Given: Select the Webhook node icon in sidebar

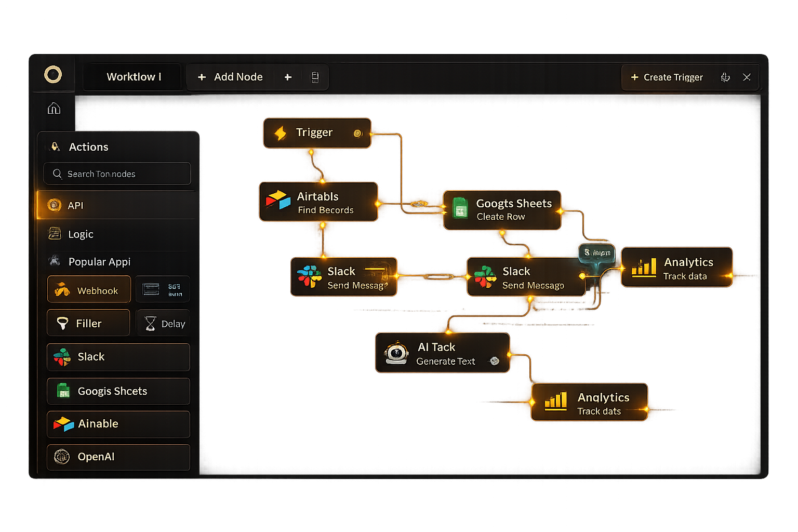Looking at the screenshot, I should tap(63, 289).
